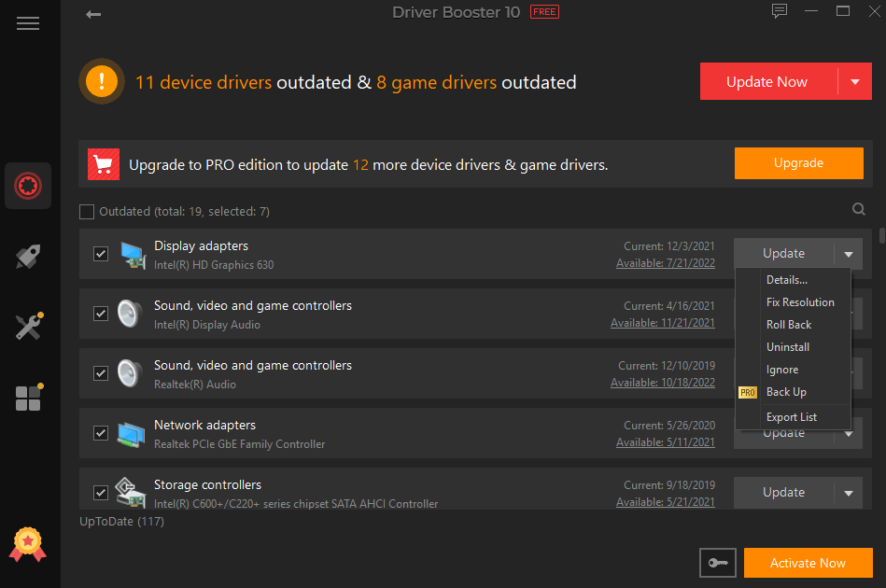The height and width of the screenshot is (588, 886).
Task: Click the '11 device drivers' orange text
Action: [x=204, y=82]
